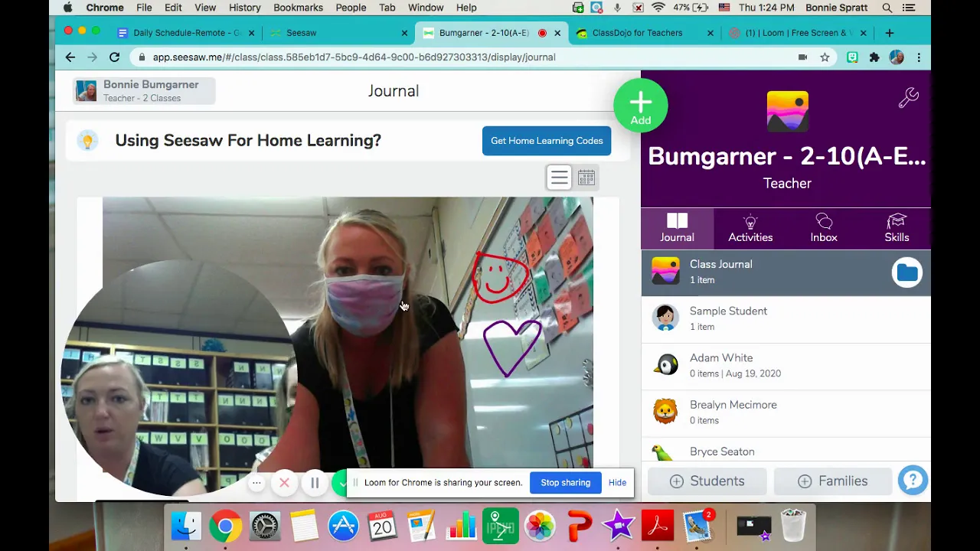Open Spotlight search in menu bar
The height and width of the screenshot is (551, 980).
[887, 8]
